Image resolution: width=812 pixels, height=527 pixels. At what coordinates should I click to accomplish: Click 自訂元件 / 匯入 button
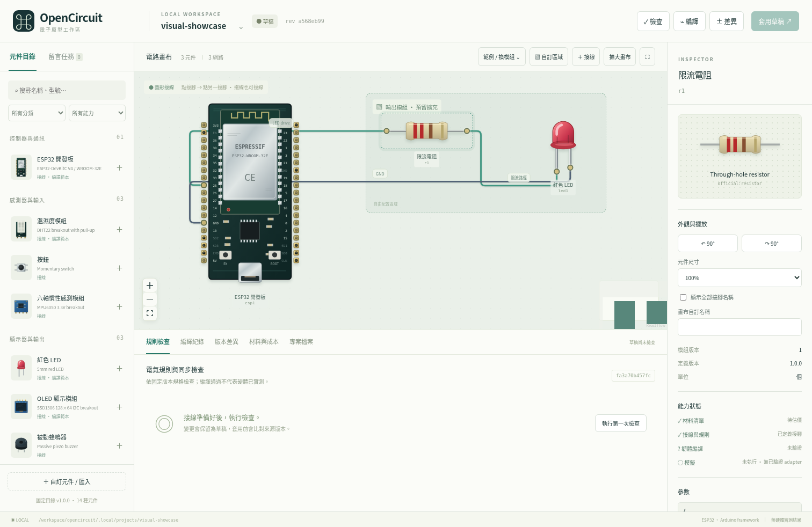pyautogui.click(x=67, y=482)
